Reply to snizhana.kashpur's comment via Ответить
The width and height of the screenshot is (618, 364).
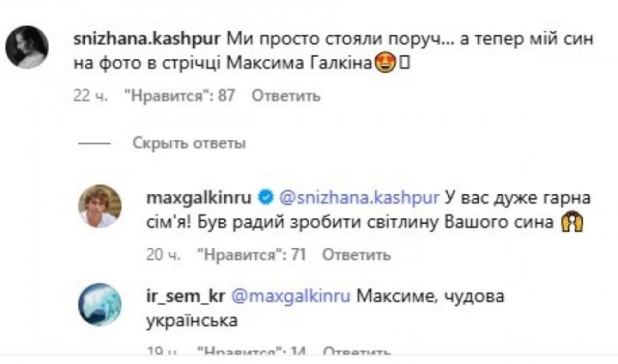(x=284, y=95)
